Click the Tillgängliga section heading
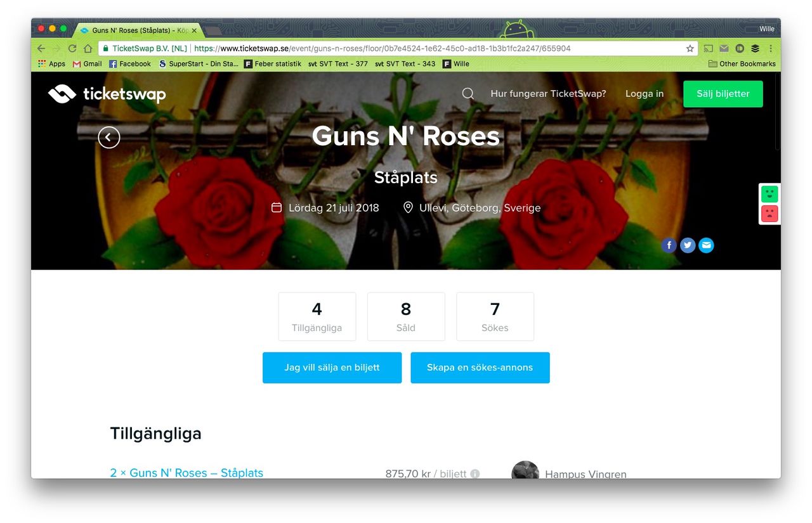Screen dimensions: 812x523 point(155,434)
